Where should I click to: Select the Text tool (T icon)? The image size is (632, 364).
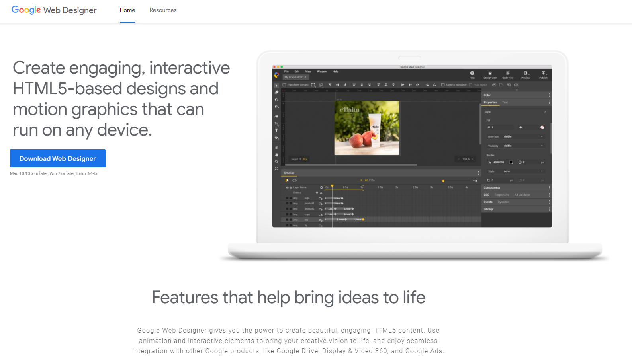pyautogui.click(x=276, y=130)
